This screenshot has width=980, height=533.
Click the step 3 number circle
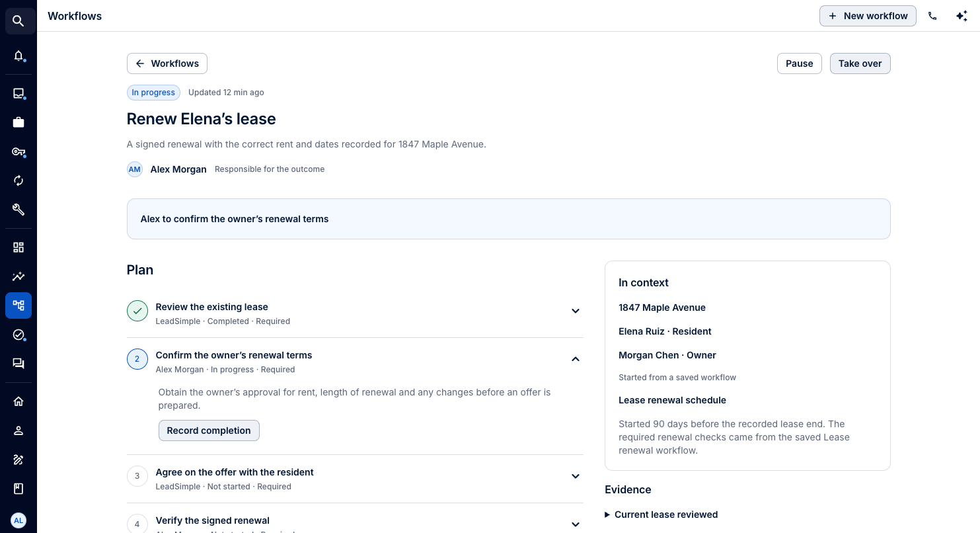pyautogui.click(x=137, y=476)
